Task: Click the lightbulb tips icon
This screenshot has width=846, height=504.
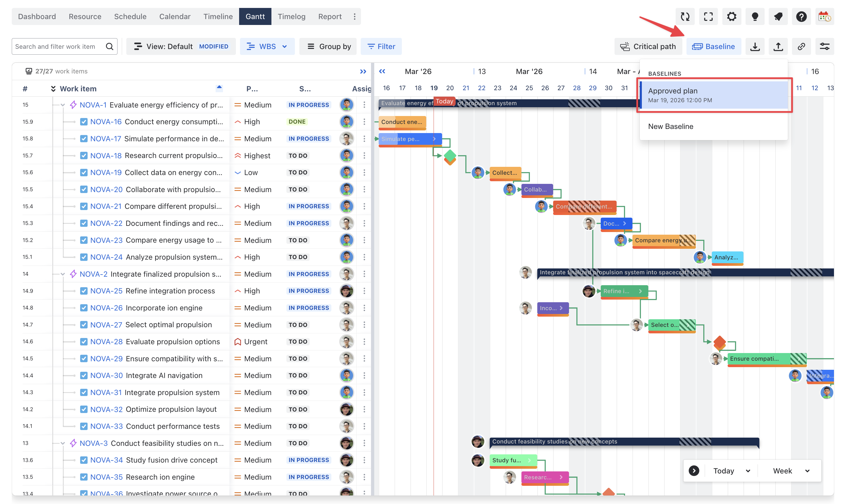Action: [x=755, y=17]
